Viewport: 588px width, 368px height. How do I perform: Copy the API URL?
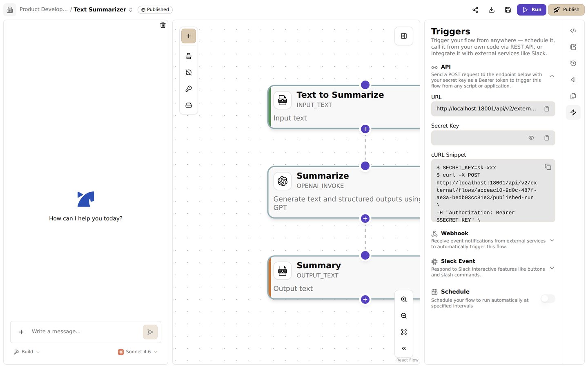[547, 109]
